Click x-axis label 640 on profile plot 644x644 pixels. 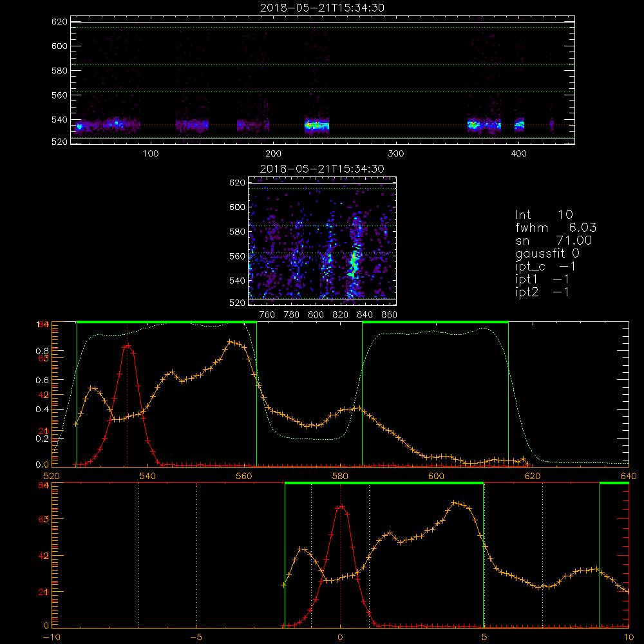(629, 476)
